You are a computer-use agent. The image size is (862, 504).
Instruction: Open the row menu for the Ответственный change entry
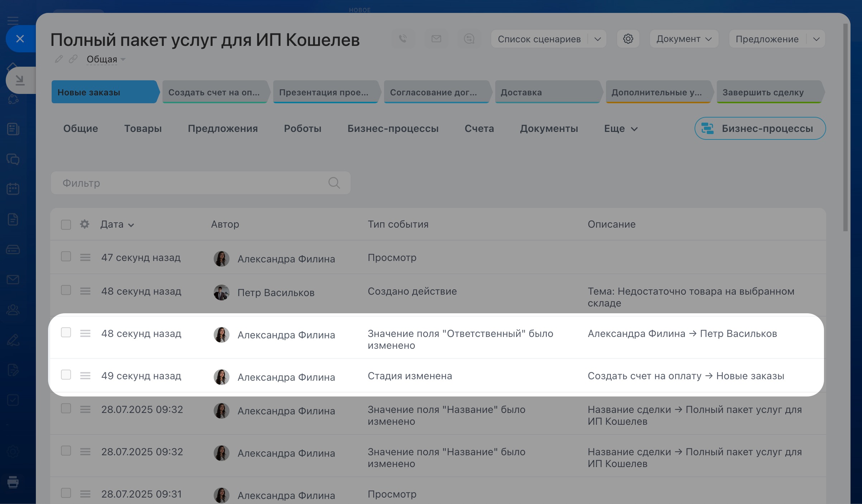[x=85, y=333]
